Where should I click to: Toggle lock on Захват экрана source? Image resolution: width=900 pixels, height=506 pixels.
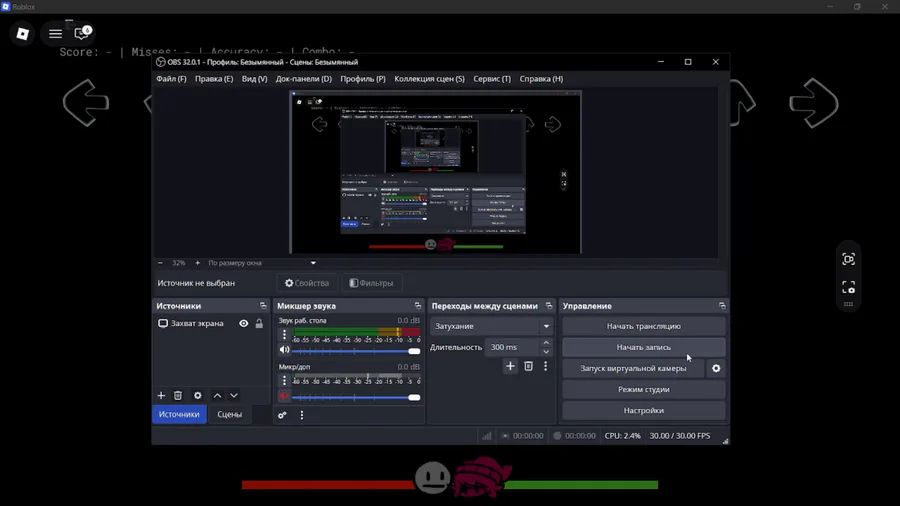[259, 324]
